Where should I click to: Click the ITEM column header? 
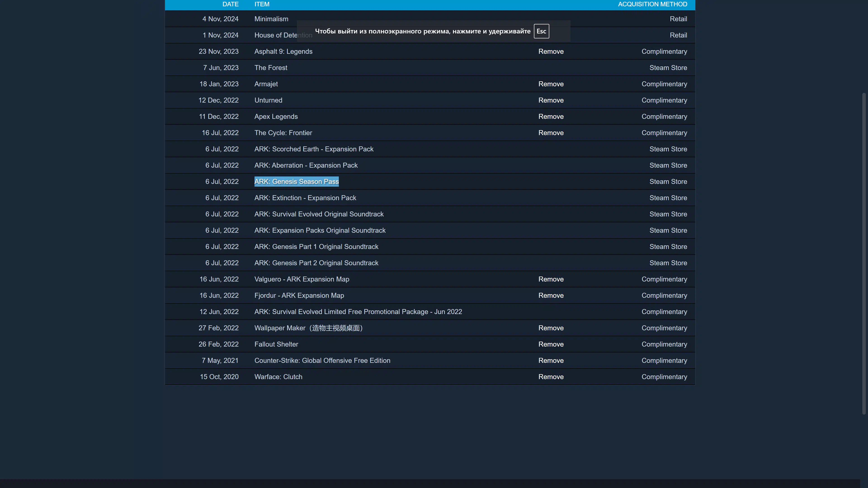click(262, 4)
